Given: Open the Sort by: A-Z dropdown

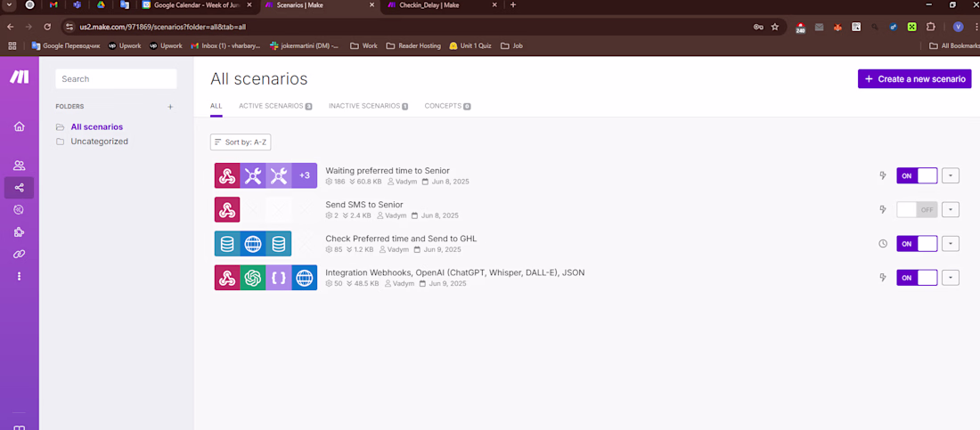Looking at the screenshot, I should [241, 142].
